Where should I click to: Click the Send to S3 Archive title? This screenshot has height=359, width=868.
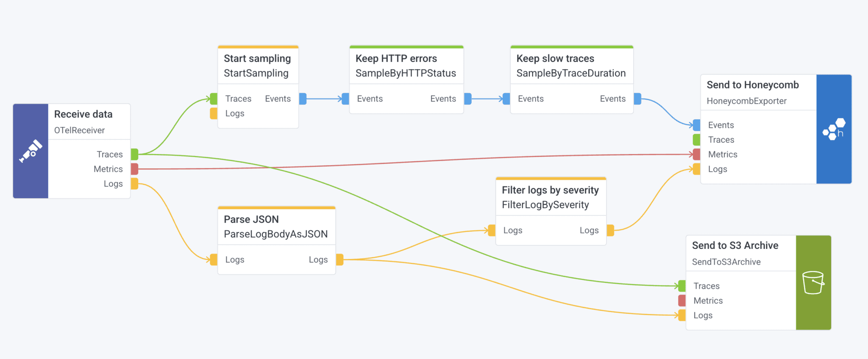[x=735, y=246]
